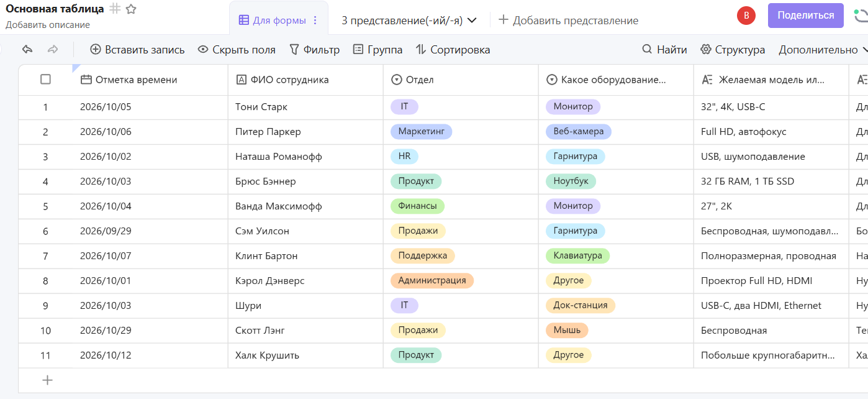The height and width of the screenshot is (399, 868).
Task: Switch to the Для формы tab
Action: pyautogui.click(x=279, y=21)
